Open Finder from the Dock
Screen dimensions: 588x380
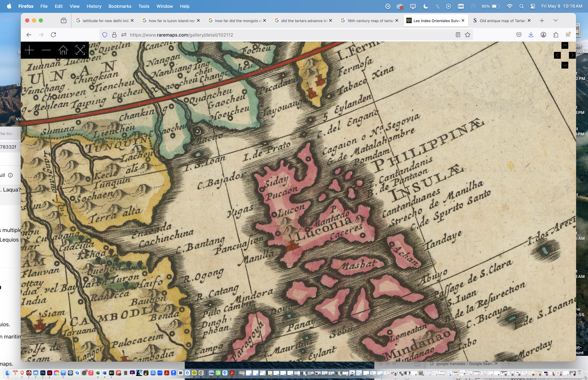(8, 373)
